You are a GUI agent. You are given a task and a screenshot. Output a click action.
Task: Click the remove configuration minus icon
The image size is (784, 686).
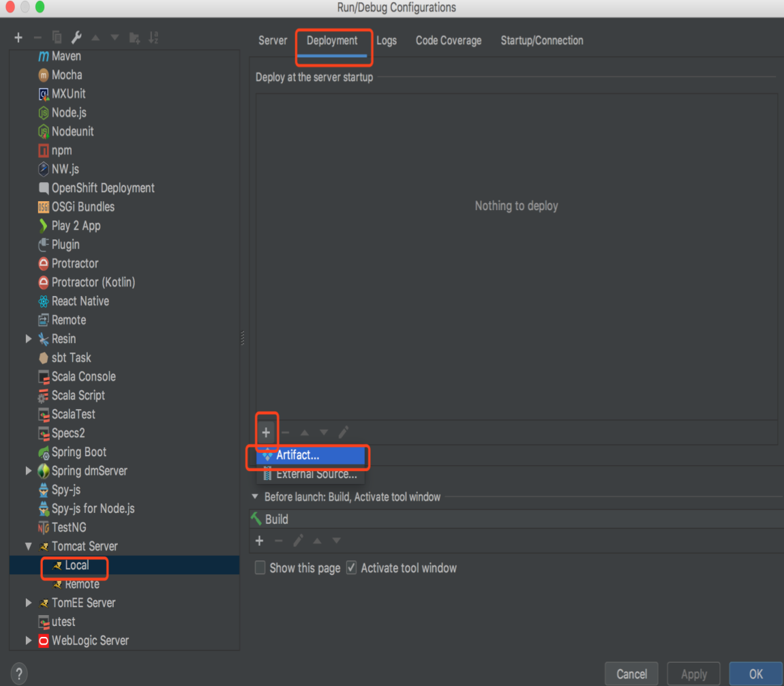pyautogui.click(x=37, y=38)
